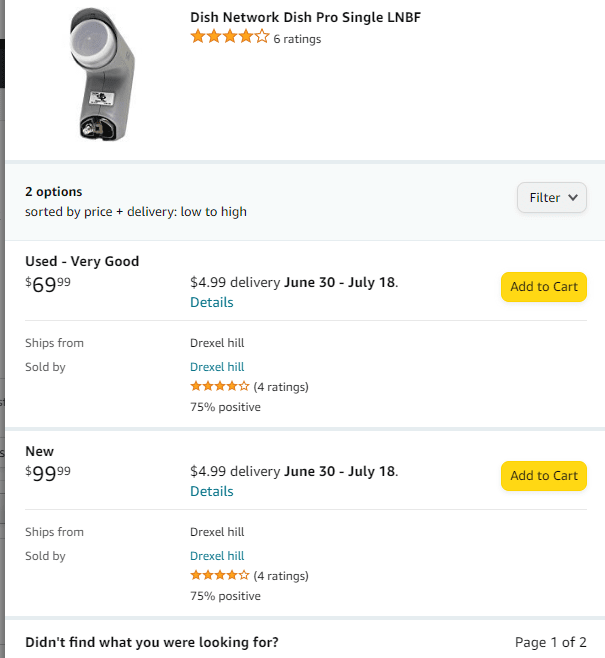Image resolution: width=605 pixels, height=658 pixels.
Task: Open Drexel hill seller link in new offer
Action: [217, 556]
